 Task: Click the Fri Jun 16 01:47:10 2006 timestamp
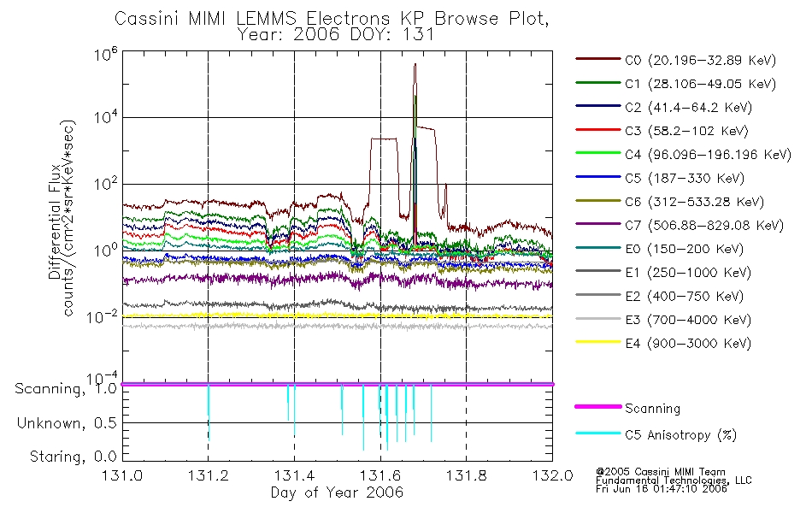[x=662, y=489]
